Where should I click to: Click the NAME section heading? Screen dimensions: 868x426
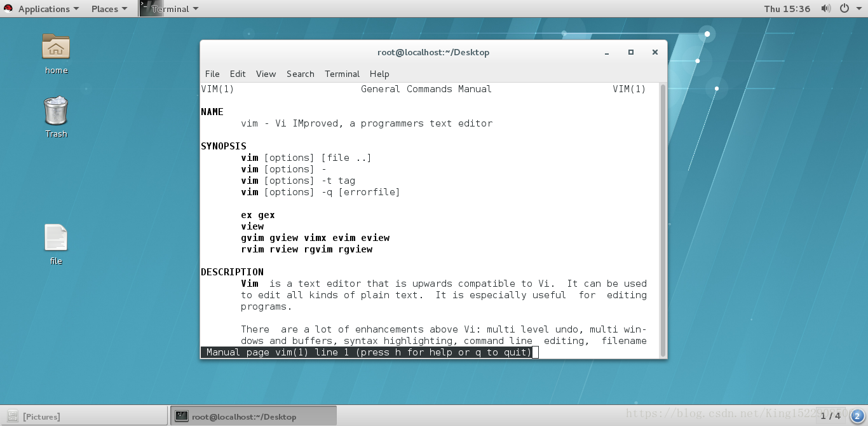[x=212, y=112]
